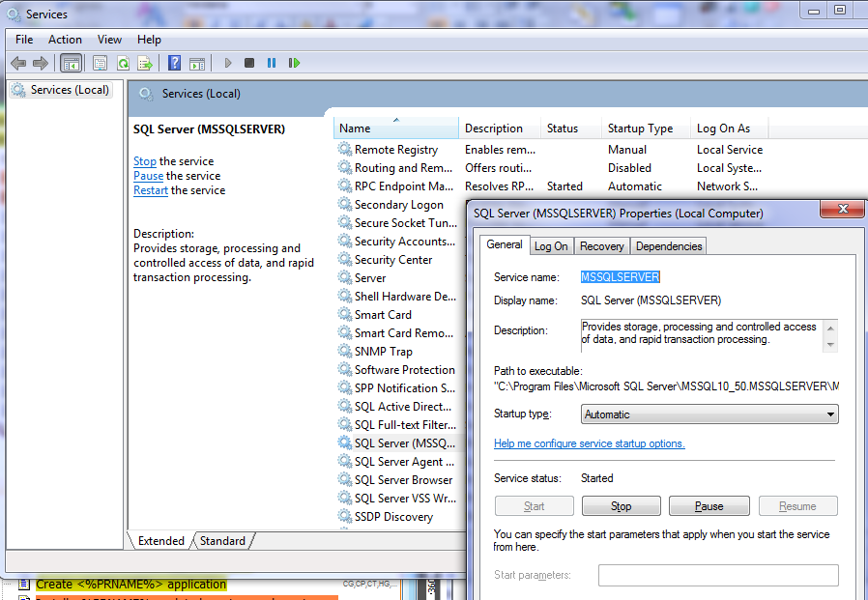Click the Back arrow toolbar icon
The height and width of the screenshot is (600, 868).
click(x=18, y=63)
